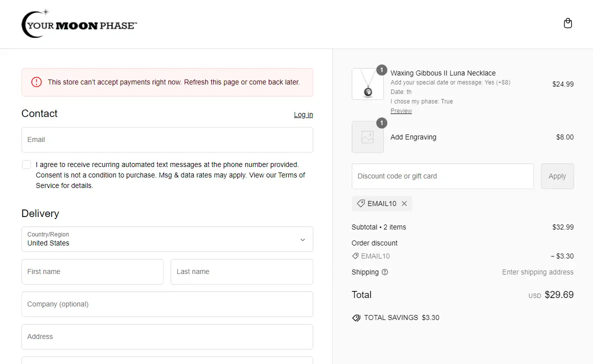
Task: Check the text message consent checkbox
Action: click(27, 164)
